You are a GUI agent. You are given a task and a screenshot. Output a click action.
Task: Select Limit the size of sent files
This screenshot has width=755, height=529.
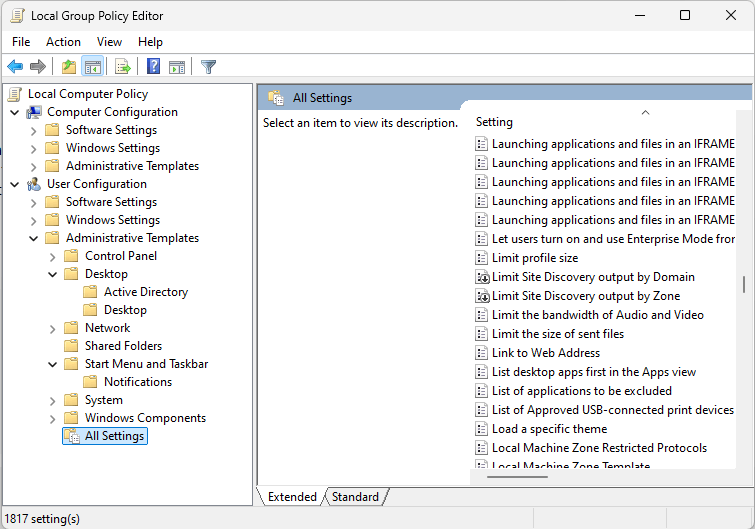[558, 334]
